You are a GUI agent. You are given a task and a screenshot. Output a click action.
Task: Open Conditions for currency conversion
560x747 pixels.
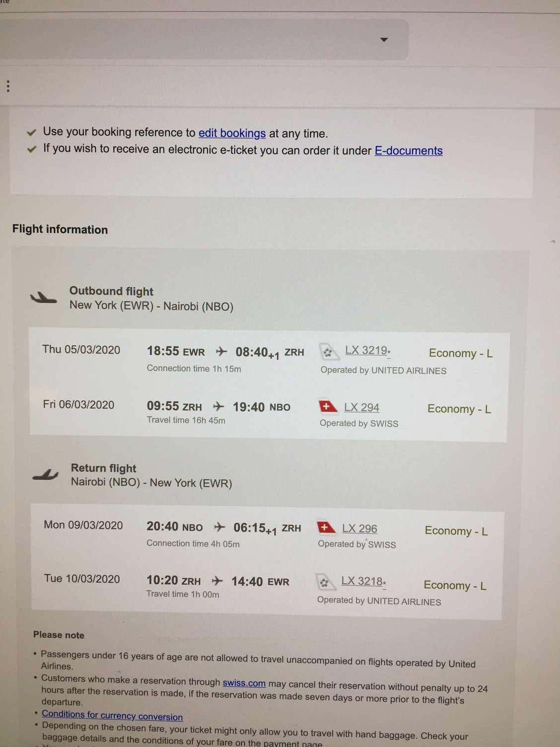(x=112, y=716)
